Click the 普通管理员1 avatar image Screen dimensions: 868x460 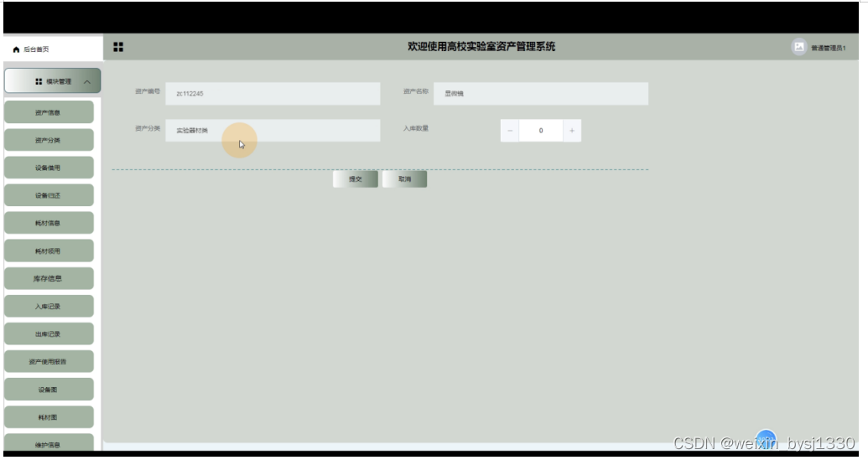(798, 47)
